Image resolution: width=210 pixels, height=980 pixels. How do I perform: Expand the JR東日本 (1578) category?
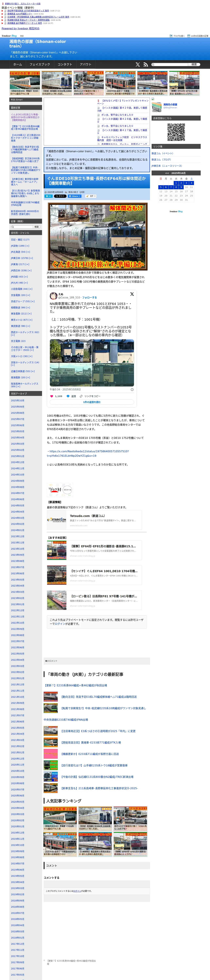pos(31,258)
